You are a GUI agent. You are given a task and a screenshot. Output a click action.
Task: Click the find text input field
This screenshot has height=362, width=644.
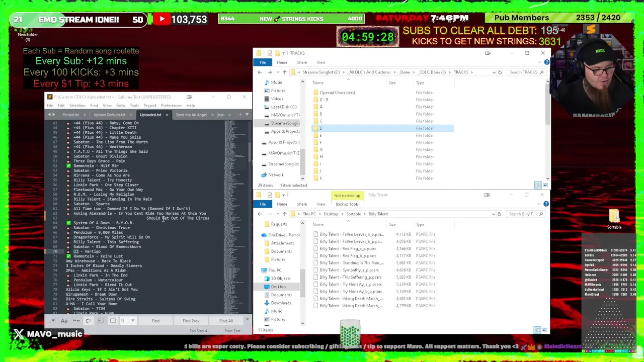(124, 321)
